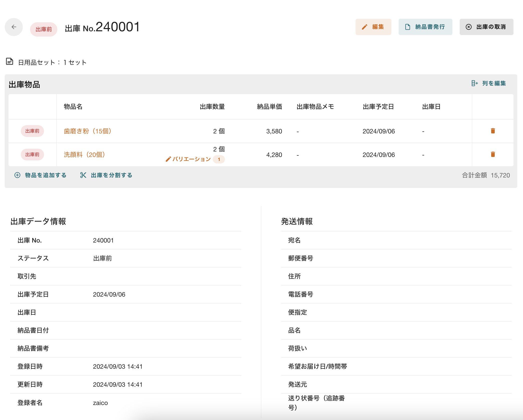
Task: Click 出庫 No. value 240001 in data info
Action: pos(103,240)
